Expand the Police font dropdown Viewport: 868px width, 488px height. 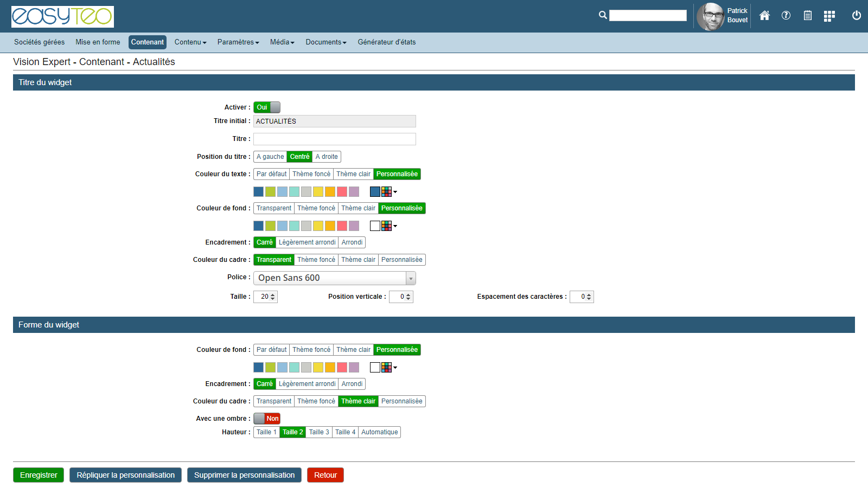pos(411,278)
